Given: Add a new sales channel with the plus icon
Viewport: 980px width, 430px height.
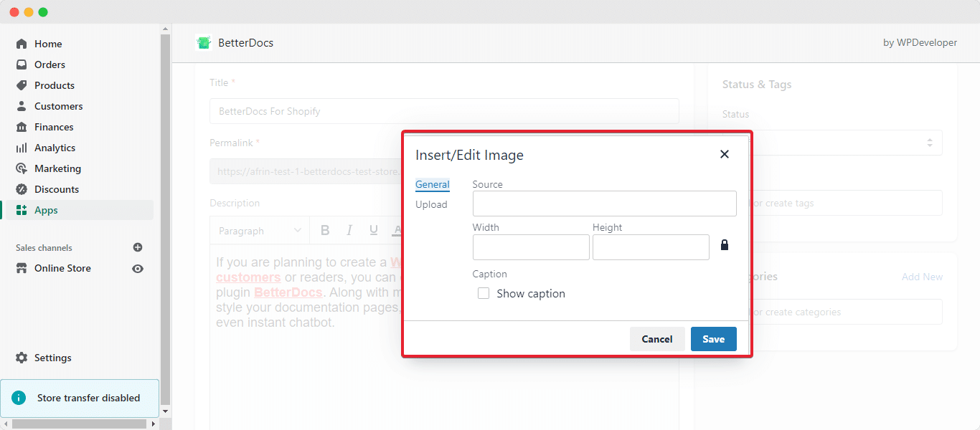Looking at the screenshot, I should (137, 247).
